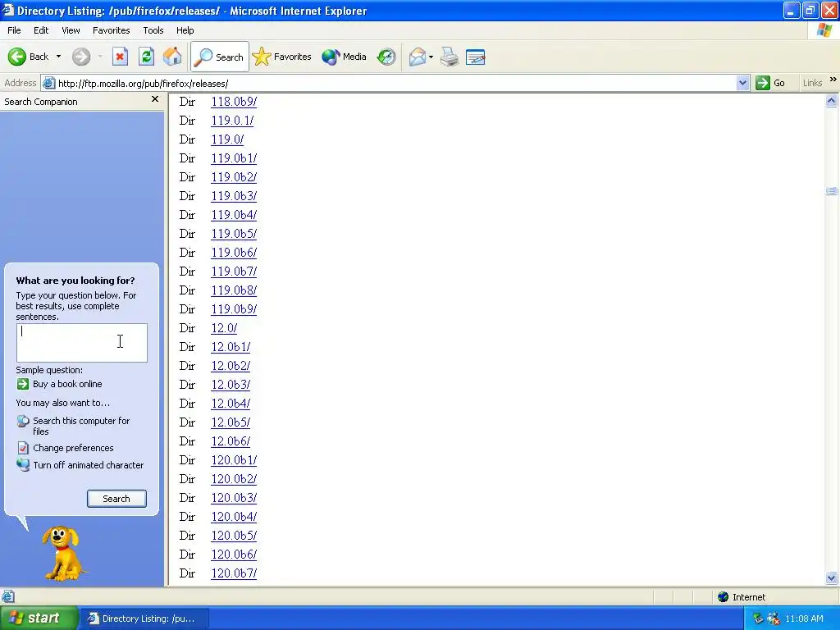840x630 pixels.
Task: Click the Search this computer magnifier icon
Action: pyautogui.click(x=22, y=422)
